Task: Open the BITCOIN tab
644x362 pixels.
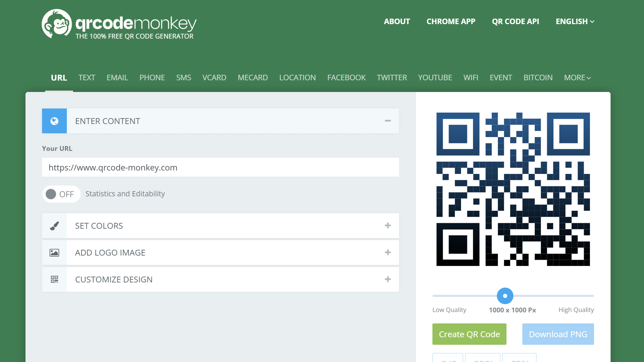Action: [x=538, y=78]
